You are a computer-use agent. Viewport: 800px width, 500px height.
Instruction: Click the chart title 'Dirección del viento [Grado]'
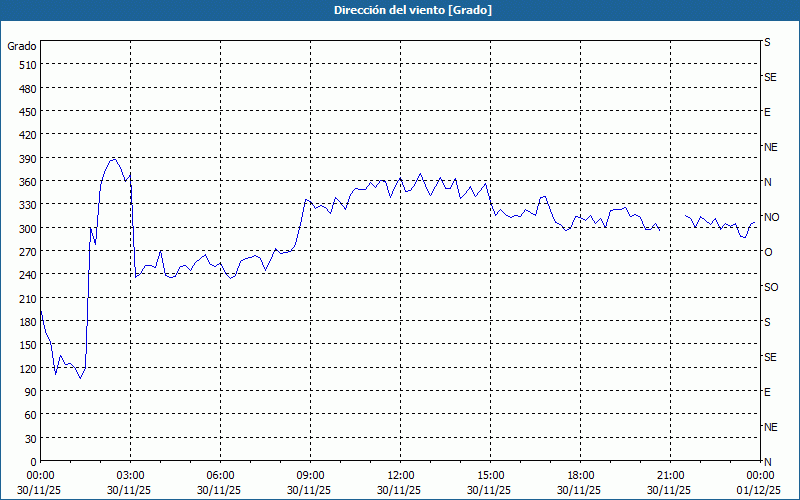(413, 10)
